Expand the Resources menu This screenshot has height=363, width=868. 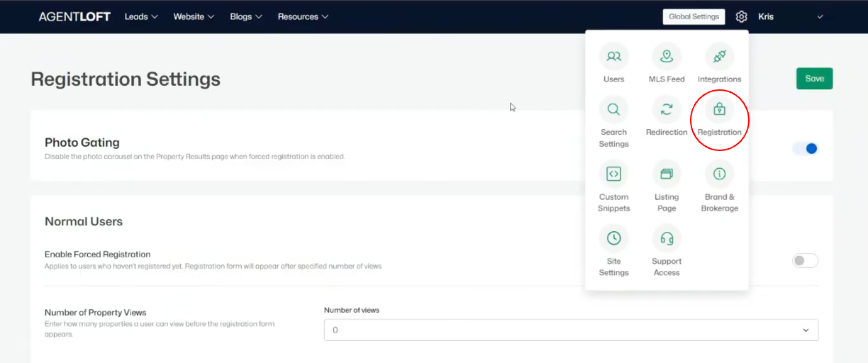pyautogui.click(x=303, y=16)
